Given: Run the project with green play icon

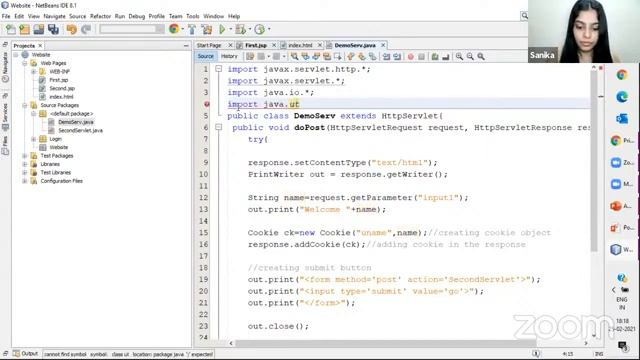Looking at the screenshot, I should coord(222,29).
